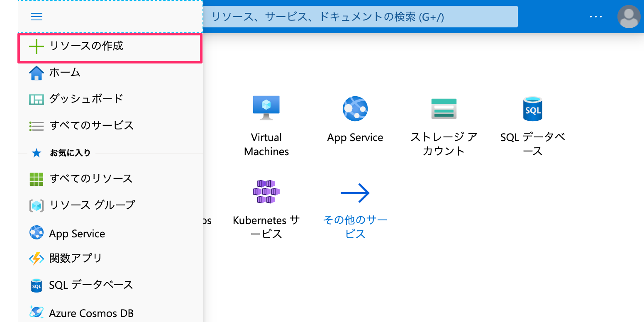Click the favorites star icon
644x322 pixels.
37,153
